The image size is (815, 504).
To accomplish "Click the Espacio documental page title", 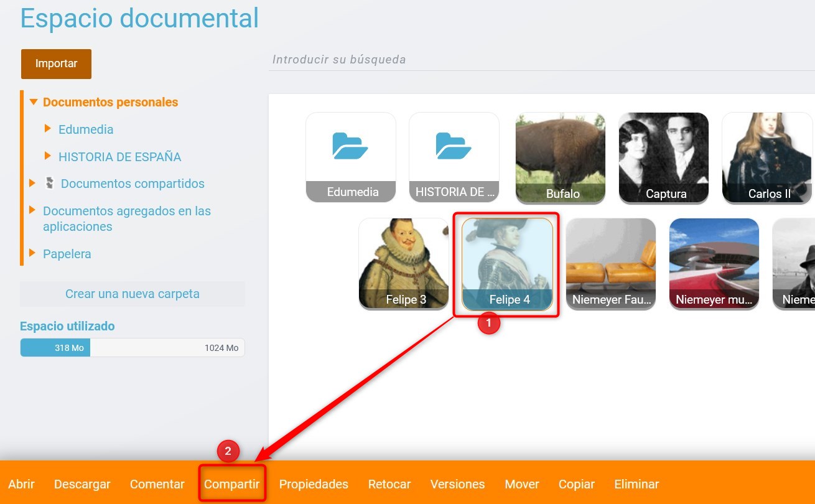I will pyautogui.click(x=139, y=18).
